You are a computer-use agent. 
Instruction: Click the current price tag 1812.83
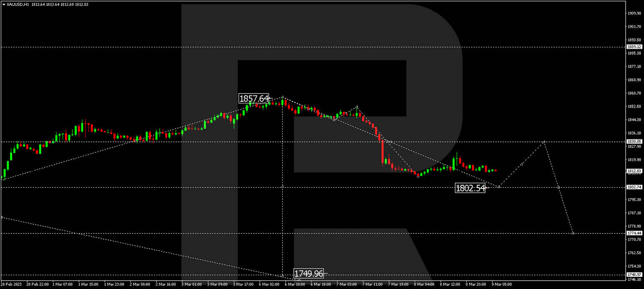634,170
